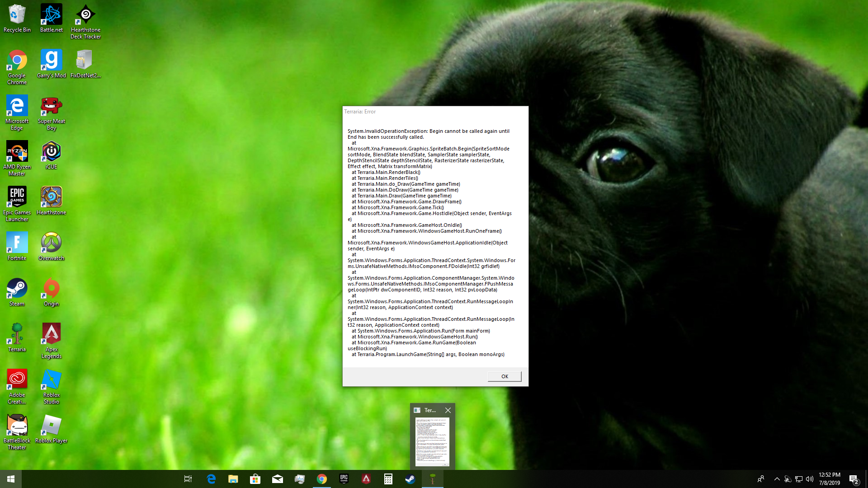Select the FixDotNet2 archive file on desktop
868x488 pixels.
pos(85,64)
